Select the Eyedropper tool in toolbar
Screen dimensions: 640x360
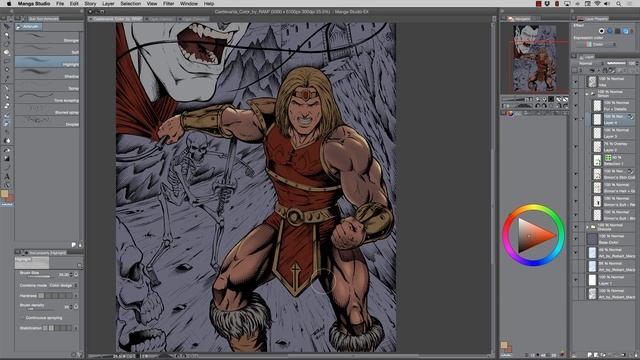pyautogui.click(x=7, y=79)
